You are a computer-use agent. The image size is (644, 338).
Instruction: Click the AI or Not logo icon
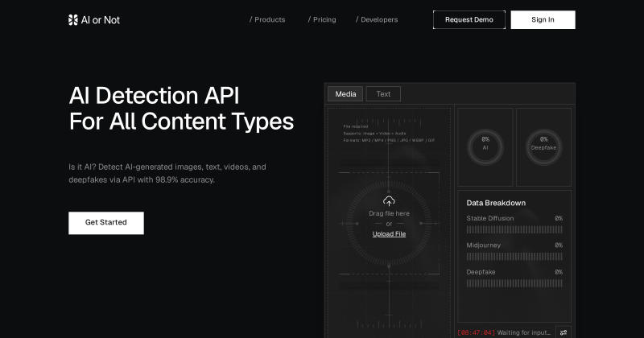coord(73,19)
